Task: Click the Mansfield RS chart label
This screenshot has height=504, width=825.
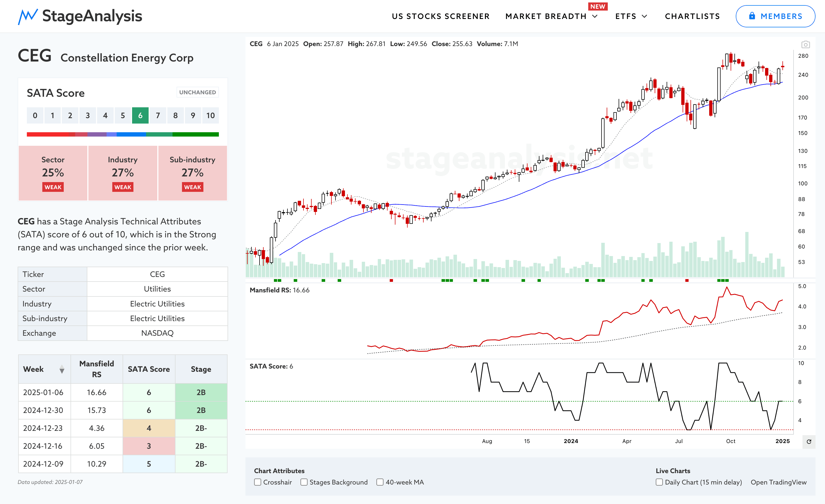Action: [x=280, y=290]
